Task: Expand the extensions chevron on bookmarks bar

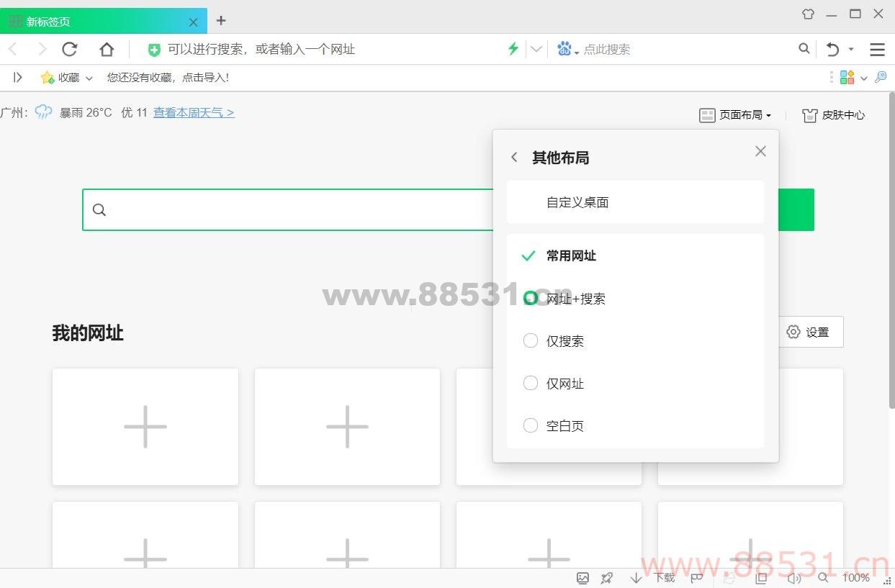Action: click(864, 78)
